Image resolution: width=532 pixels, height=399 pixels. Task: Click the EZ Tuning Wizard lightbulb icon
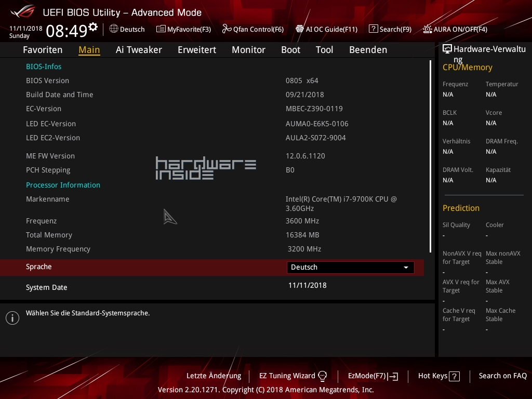point(322,376)
